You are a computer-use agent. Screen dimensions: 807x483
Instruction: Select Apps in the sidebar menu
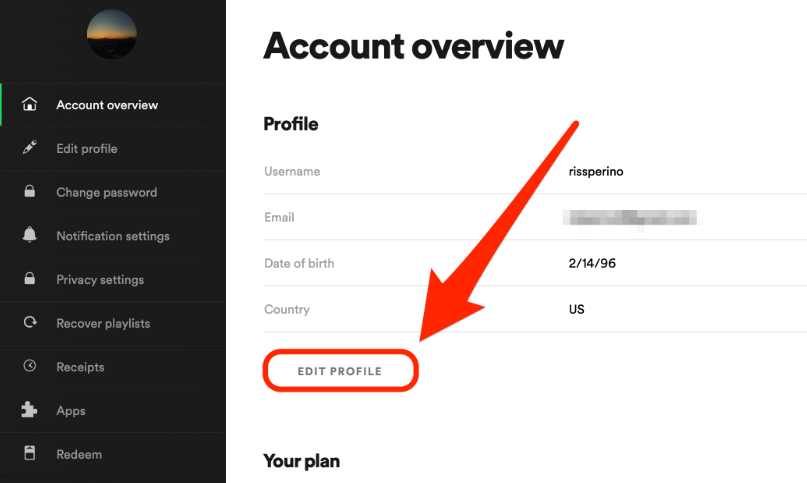pyautogui.click(x=113, y=411)
